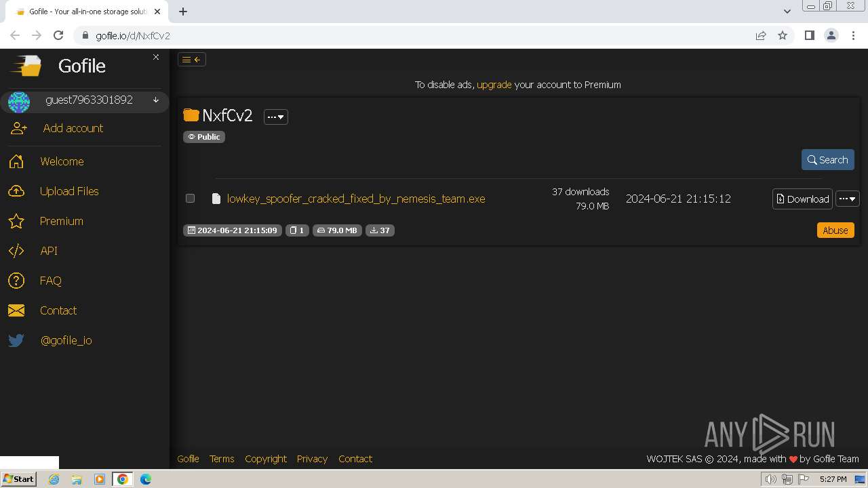The height and width of the screenshot is (488, 868).
Task: Click the upgrade link
Action: click(494, 85)
